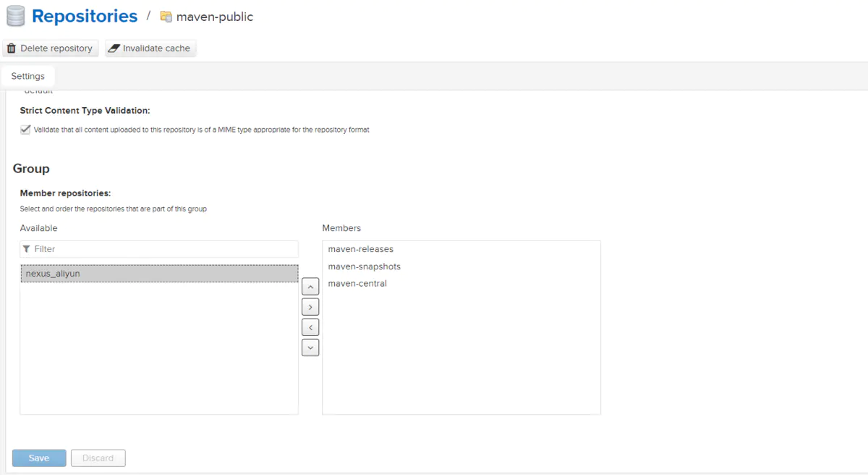
Task: Click the Repositories database icon
Action: pos(15,17)
